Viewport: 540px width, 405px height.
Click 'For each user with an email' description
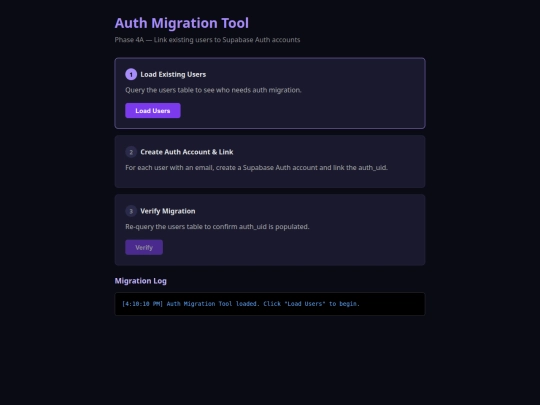click(x=257, y=167)
